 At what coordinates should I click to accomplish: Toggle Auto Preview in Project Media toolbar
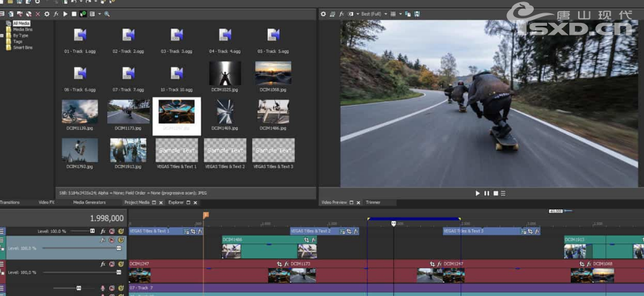[x=84, y=14]
